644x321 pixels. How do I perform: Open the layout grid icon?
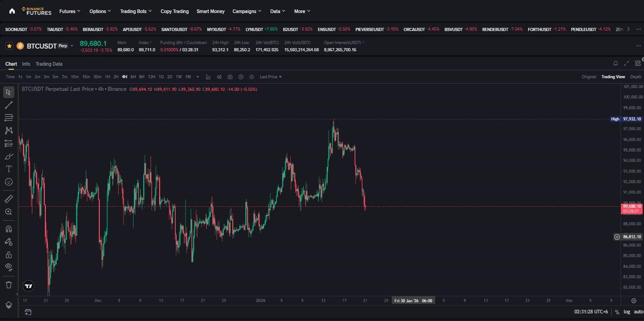(638, 64)
